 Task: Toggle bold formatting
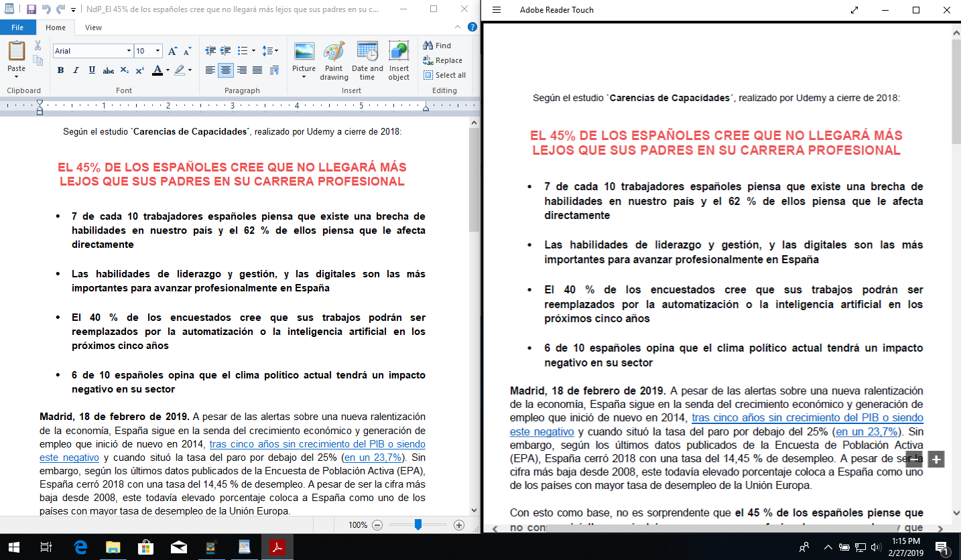60,70
